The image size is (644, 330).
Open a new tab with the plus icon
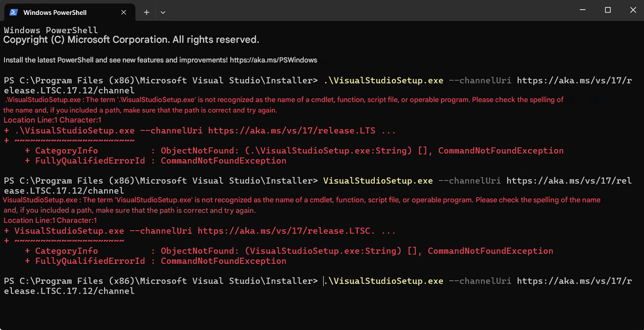[147, 12]
